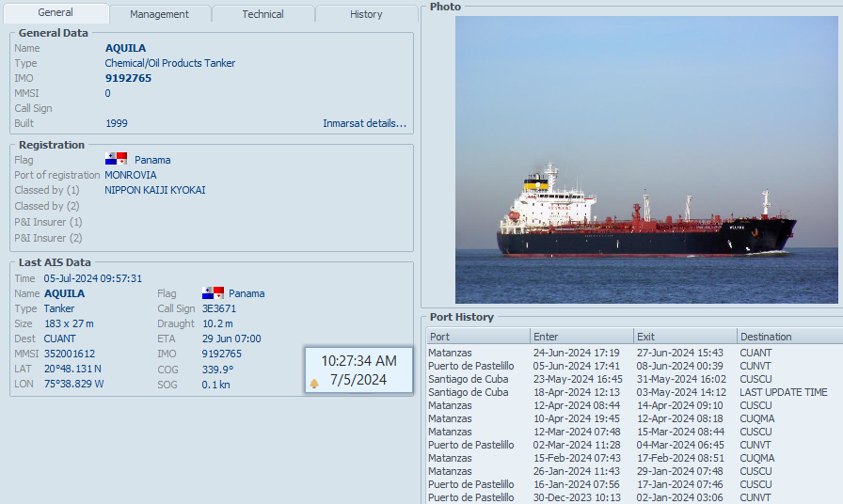Open the Technical tab
The image size is (843, 504).
262,14
